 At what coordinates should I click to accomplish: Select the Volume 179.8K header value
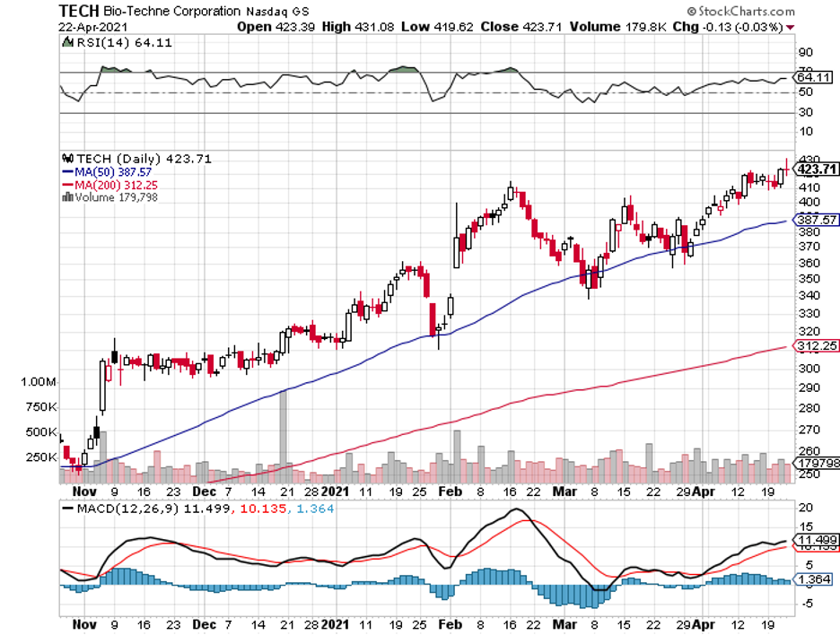click(x=617, y=27)
